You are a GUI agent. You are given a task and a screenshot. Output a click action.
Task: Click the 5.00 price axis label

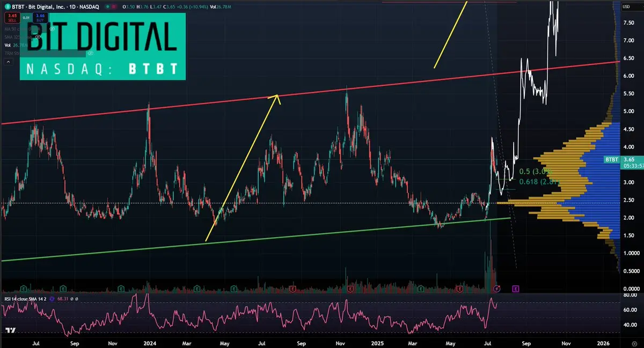pos(629,112)
